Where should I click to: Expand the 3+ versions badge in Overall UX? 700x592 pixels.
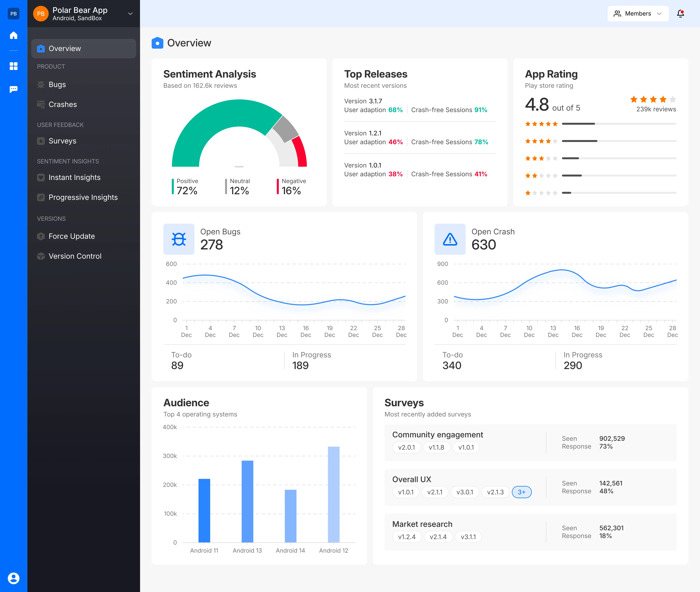pyautogui.click(x=521, y=492)
